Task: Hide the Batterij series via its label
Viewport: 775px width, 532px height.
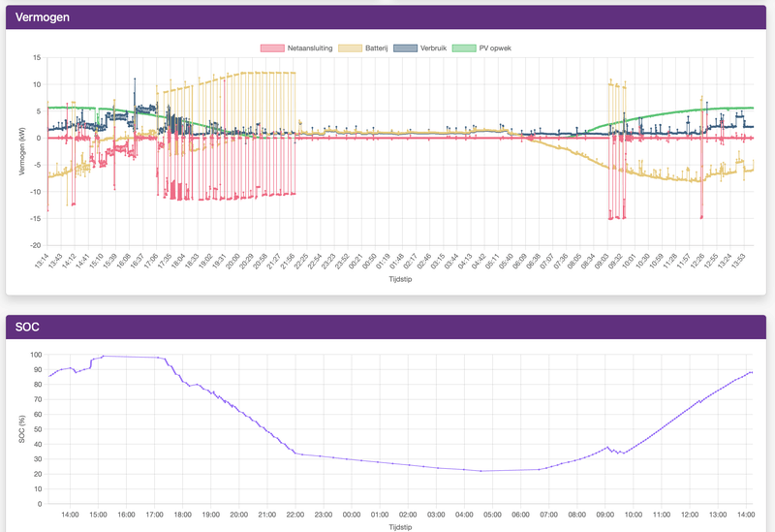Action: coord(376,48)
